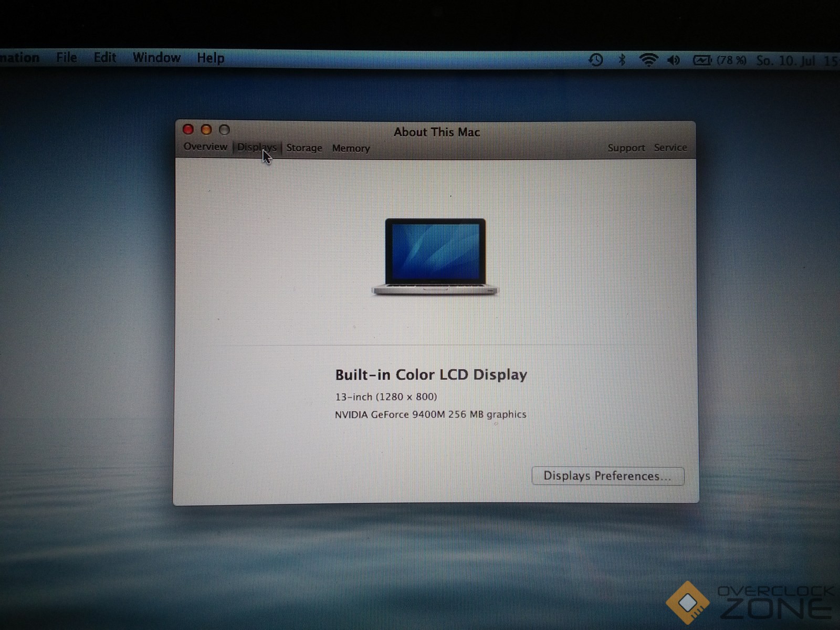
Task: Open the Wi-Fi status menu
Action: pos(649,60)
